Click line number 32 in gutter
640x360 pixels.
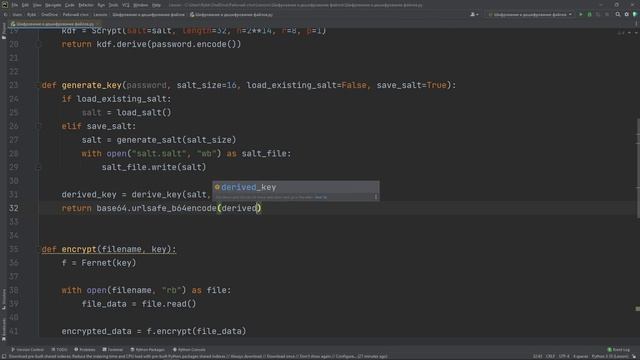[x=13, y=208]
